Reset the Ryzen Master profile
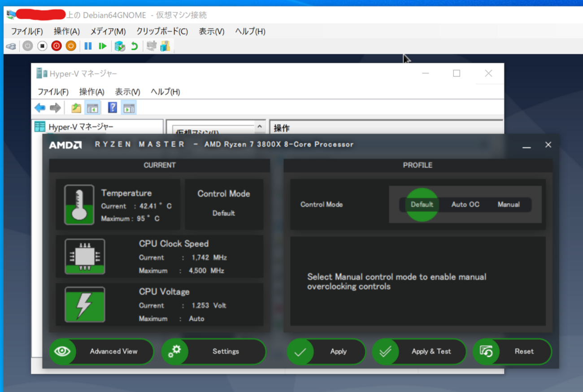 click(x=512, y=352)
